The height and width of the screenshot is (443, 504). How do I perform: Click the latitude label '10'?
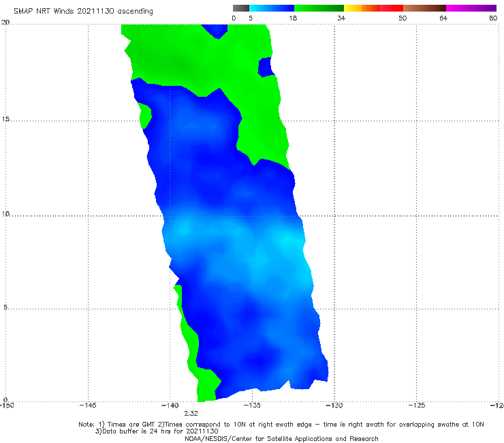coord(5,214)
